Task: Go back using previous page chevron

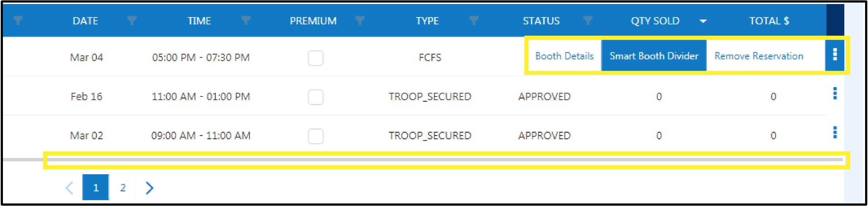Action: pos(69,188)
